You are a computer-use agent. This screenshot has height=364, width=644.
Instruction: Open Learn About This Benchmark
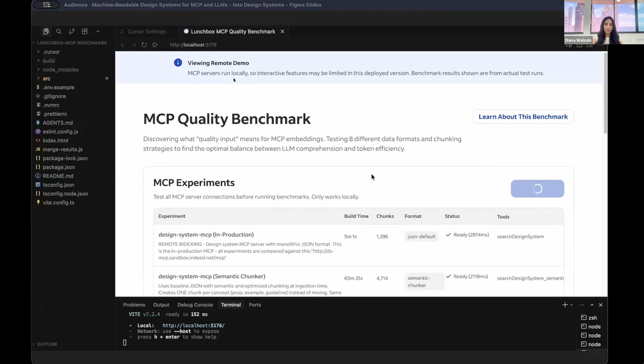pos(523,117)
